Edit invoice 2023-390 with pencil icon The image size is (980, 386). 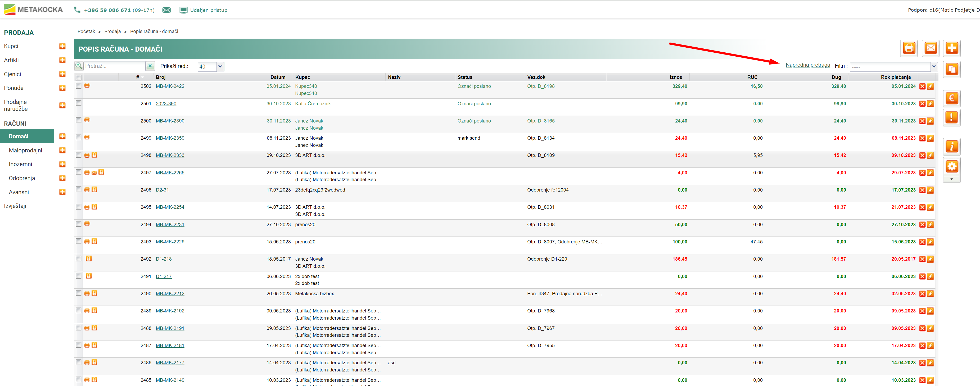coord(930,104)
